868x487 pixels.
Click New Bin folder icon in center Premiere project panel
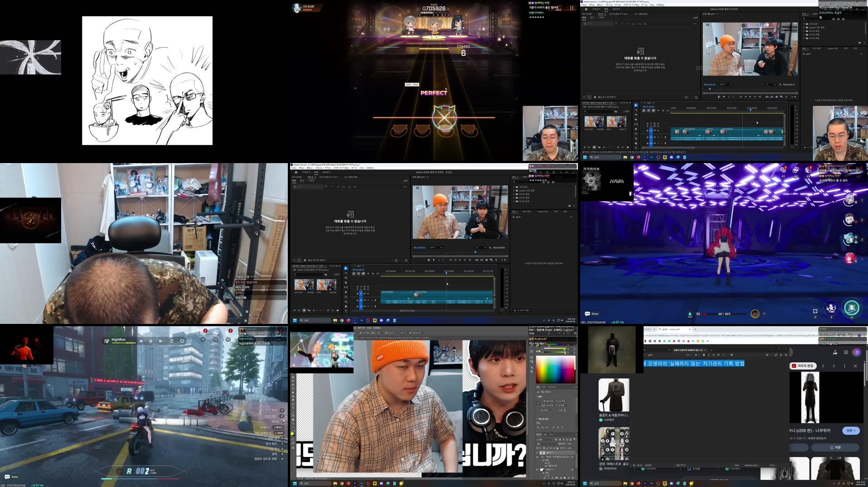tap(338, 310)
